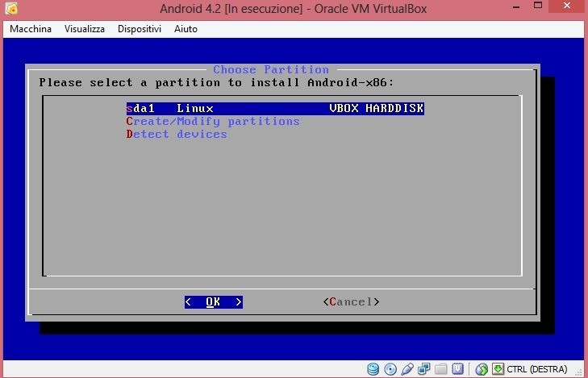Click the mouse integration status icon

click(482, 369)
